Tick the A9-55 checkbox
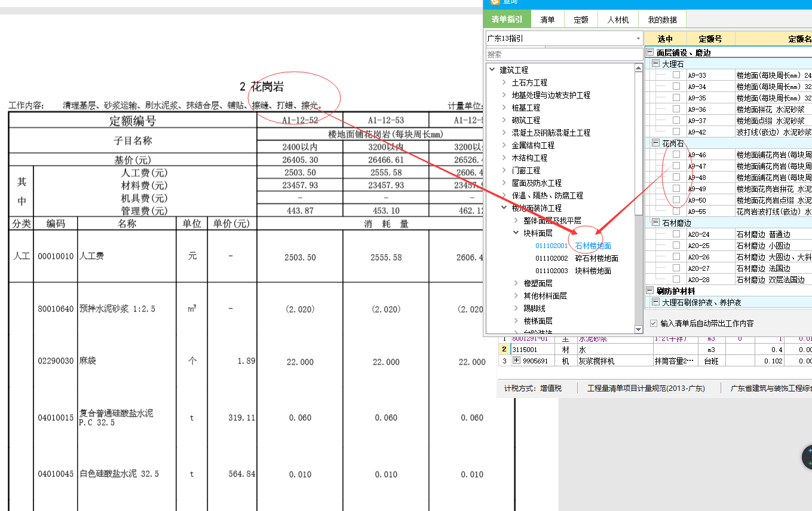Image resolution: width=812 pixels, height=511 pixels. (676, 212)
